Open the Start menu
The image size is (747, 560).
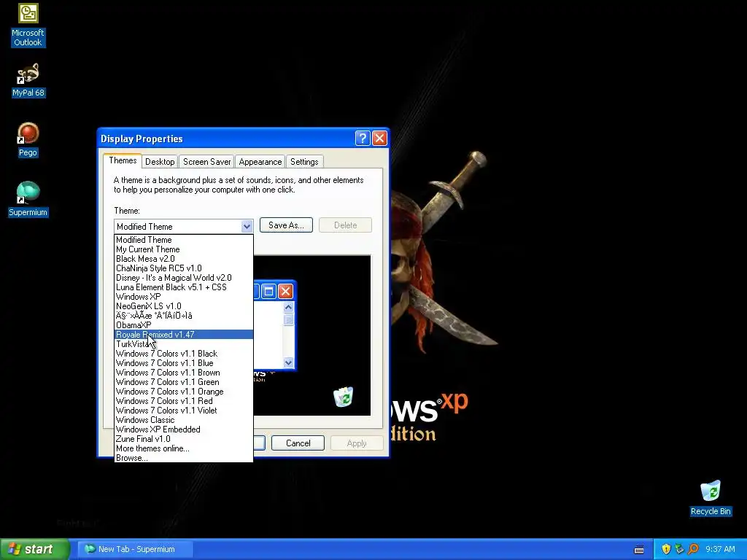(x=34, y=549)
